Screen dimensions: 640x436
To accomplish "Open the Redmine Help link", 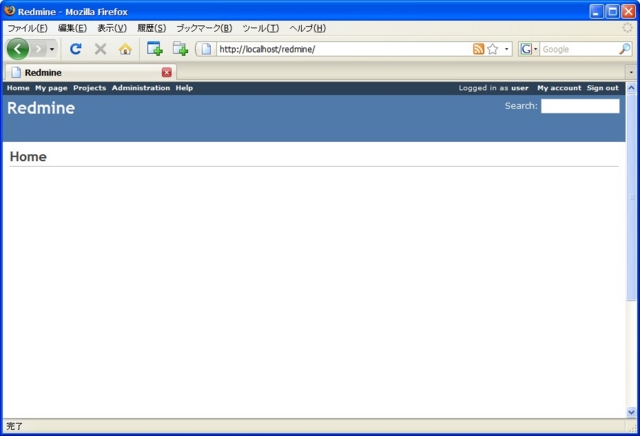I will click(184, 88).
